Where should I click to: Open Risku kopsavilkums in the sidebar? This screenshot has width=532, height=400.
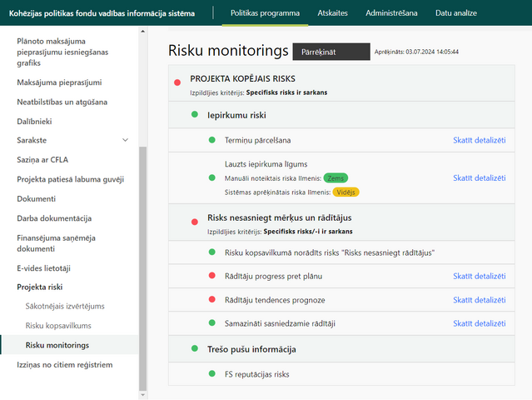point(58,326)
